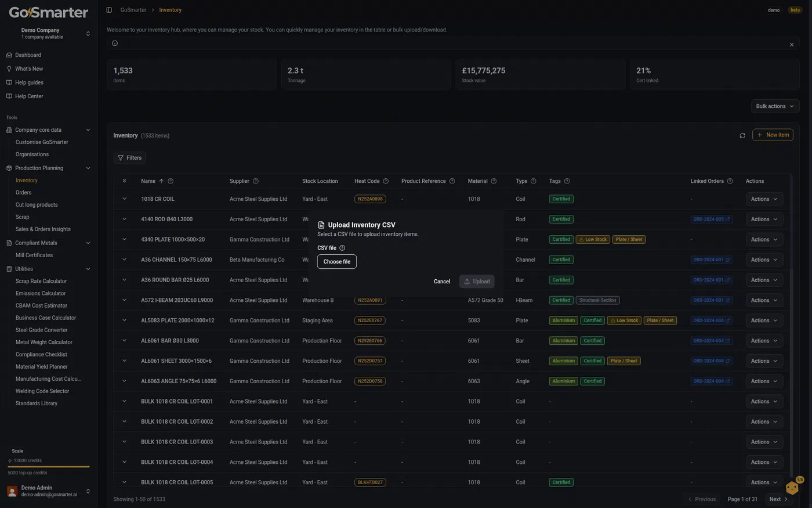Open the chat assistant widget icon

pyautogui.click(x=792, y=487)
